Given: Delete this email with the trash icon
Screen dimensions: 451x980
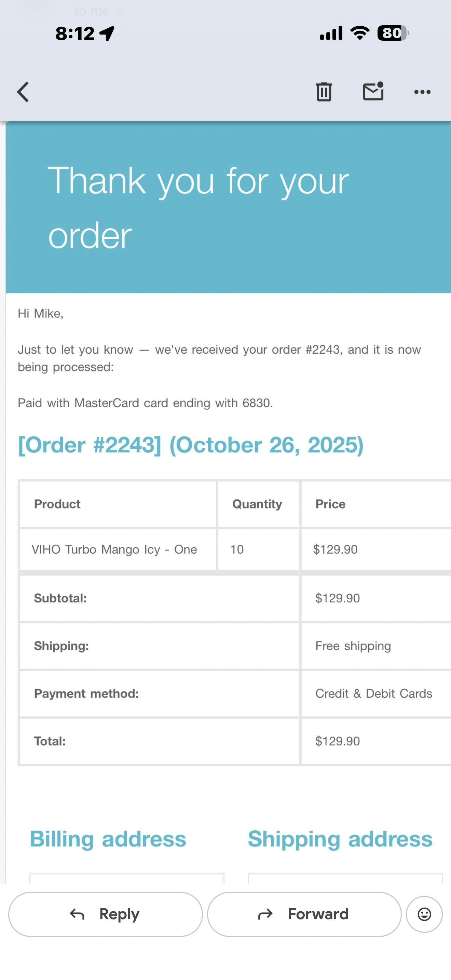Looking at the screenshot, I should point(324,92).
